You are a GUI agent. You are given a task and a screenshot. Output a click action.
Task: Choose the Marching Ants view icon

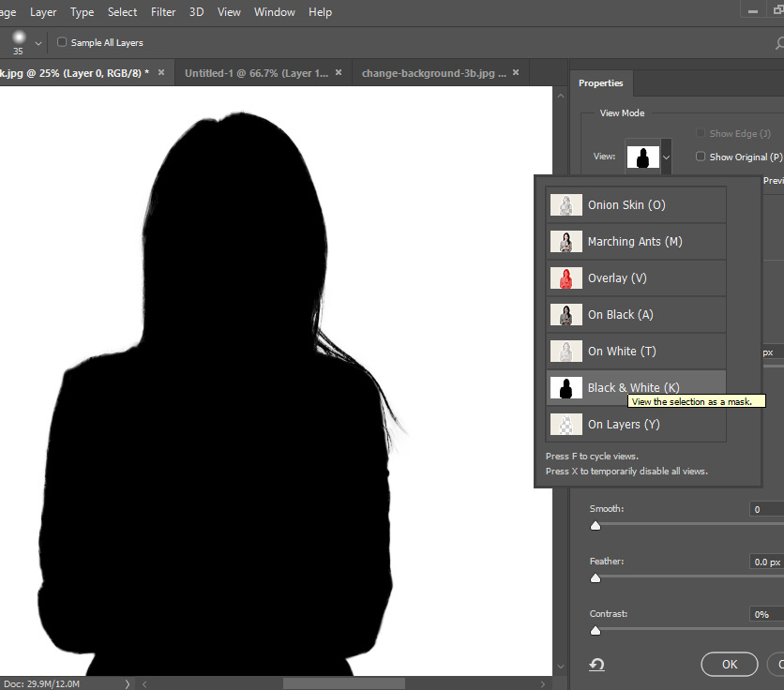pyautogui.click(x=565, y=242)
